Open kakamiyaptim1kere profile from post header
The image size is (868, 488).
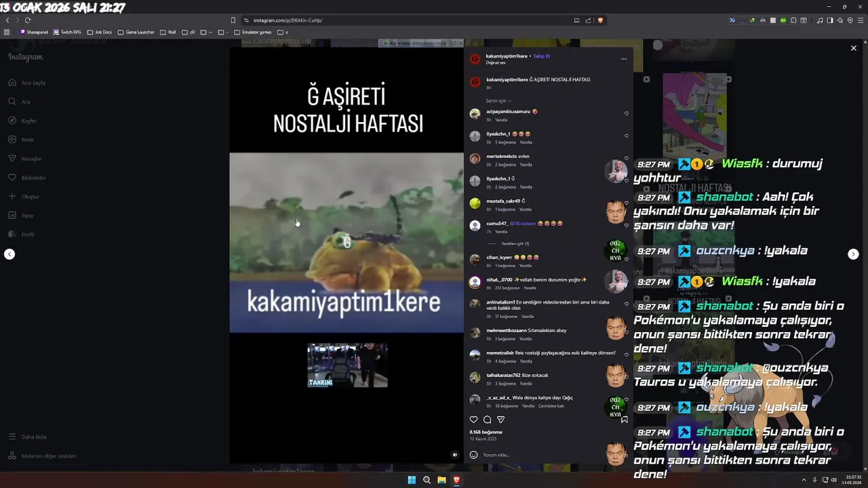507,56
